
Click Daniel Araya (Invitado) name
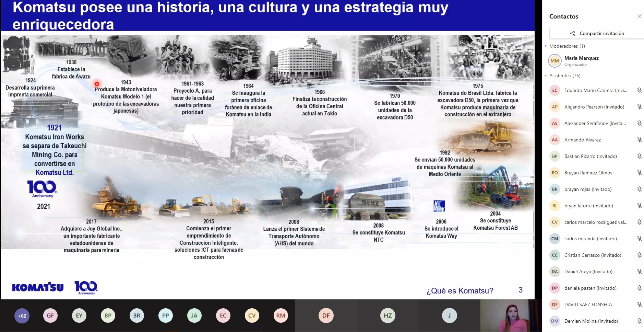click(588, 272)
